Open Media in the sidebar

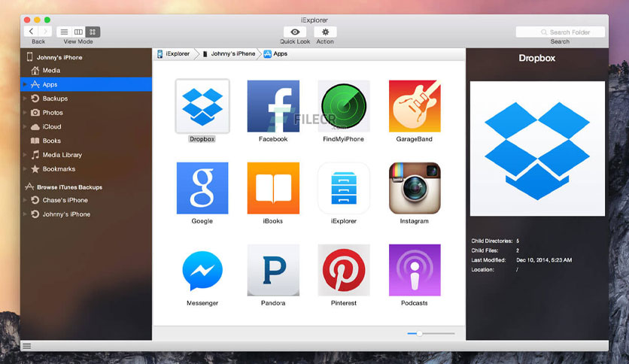[x=51, y=71]
